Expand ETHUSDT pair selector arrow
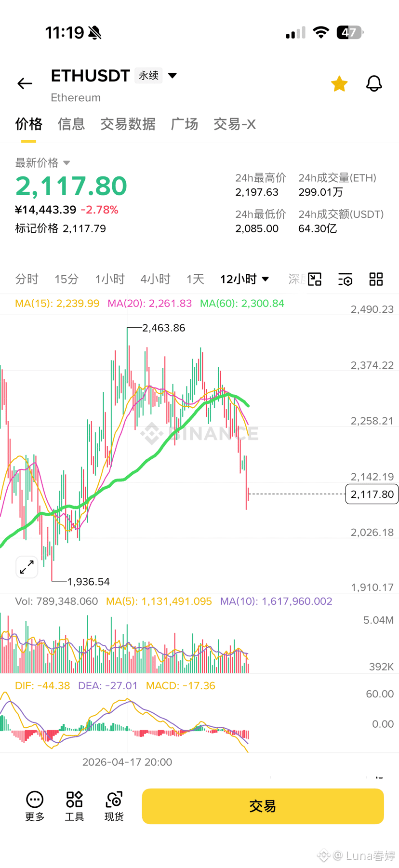The image size is (399, 868). click(173, 76)
